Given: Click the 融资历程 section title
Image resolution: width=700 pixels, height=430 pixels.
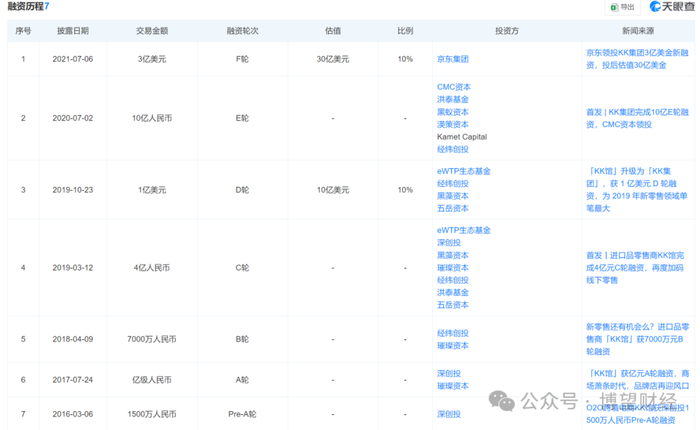Looking at the screenshot, I should [28, 7].
